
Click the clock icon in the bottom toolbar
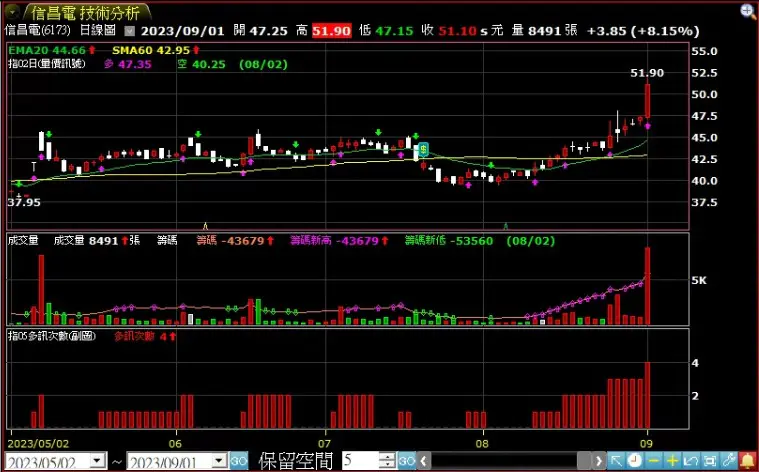coord(634,460)
